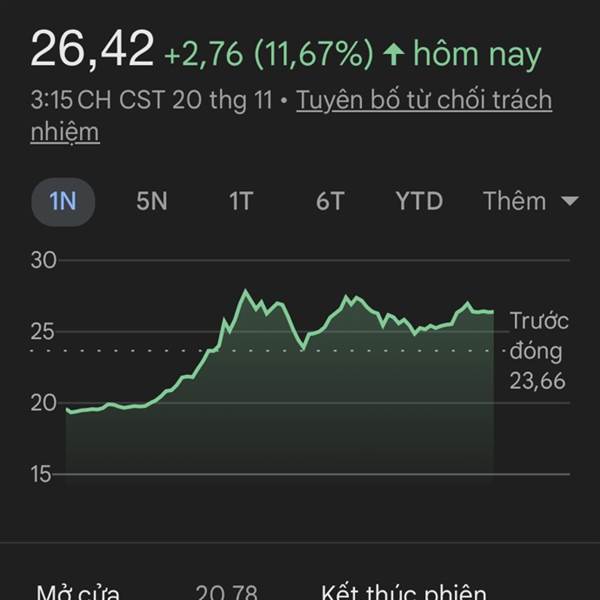This screenshot has width=600, height=600.
Task: Open the Tuyên bố từ chối trách nhiệm link
Action: tap(424, 101)
